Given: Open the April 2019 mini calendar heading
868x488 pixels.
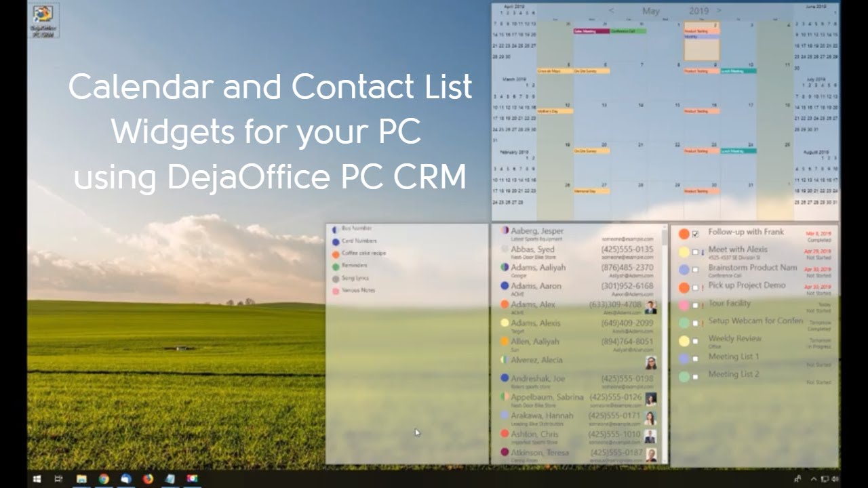Looking at the screenshot, I should click(514, 5).
